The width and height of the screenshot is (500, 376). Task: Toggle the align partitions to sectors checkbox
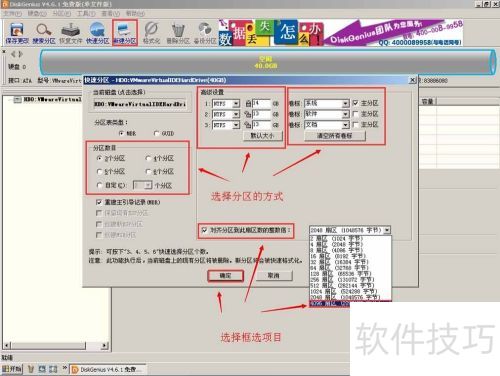click(204, 230)
